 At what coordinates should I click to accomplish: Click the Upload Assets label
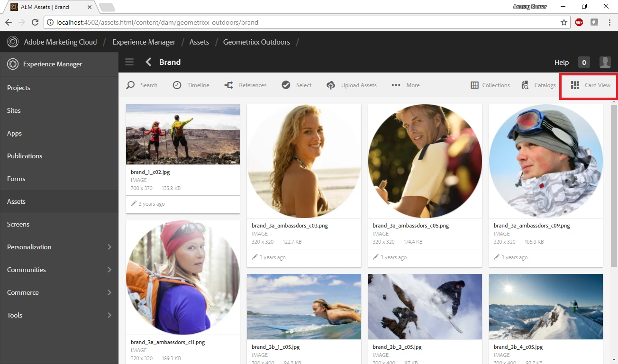[x=359, y=85]
